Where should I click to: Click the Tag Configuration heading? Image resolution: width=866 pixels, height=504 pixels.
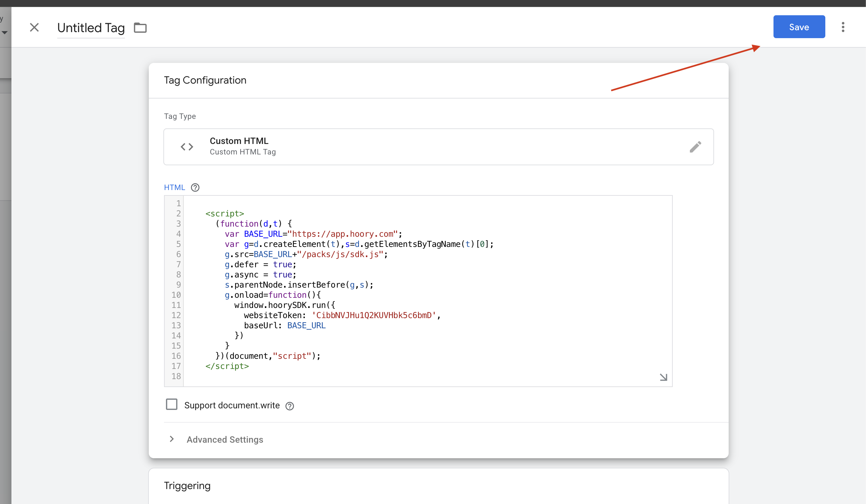205,80
